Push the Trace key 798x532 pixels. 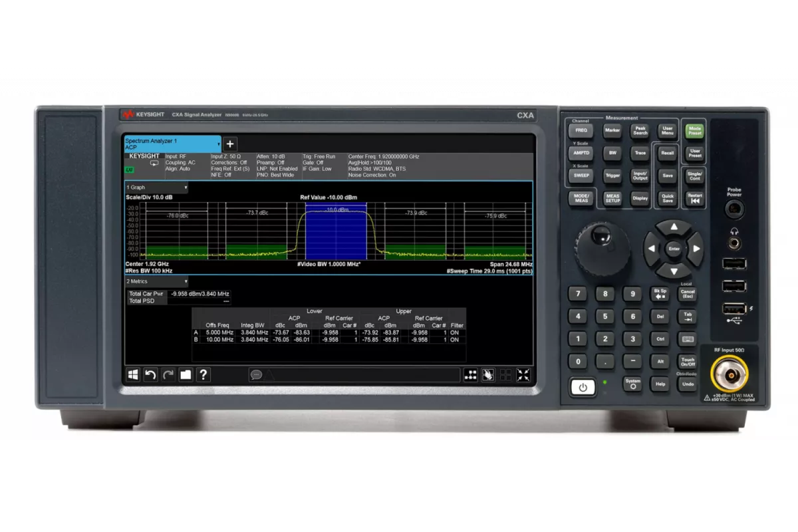(x=640, y=154)
